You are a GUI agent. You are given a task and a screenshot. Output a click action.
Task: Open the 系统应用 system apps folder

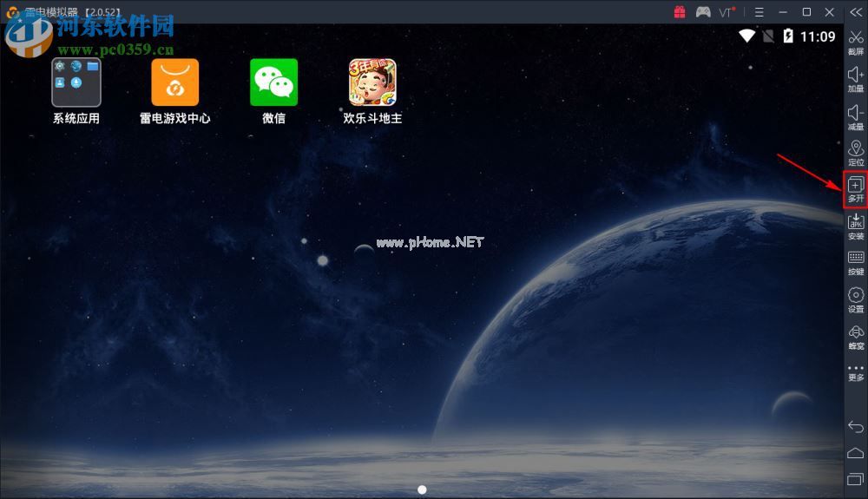[76, 91]
